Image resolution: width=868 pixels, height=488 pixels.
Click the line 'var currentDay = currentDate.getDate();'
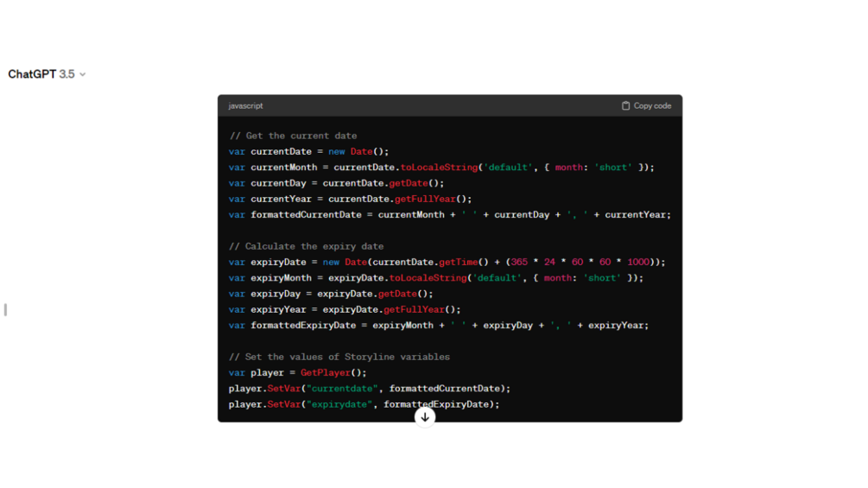point(337,183)
